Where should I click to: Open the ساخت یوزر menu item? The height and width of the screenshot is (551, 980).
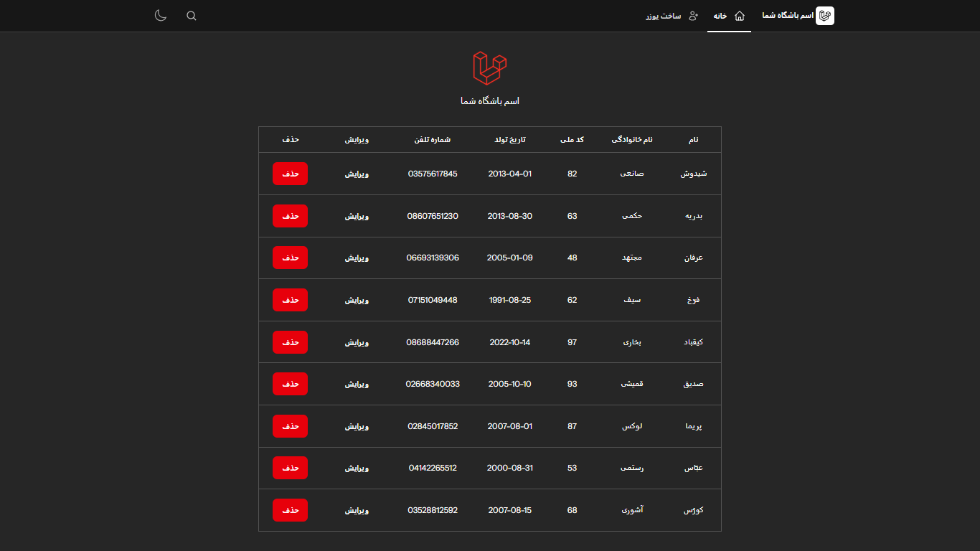(x=663, y=16)
